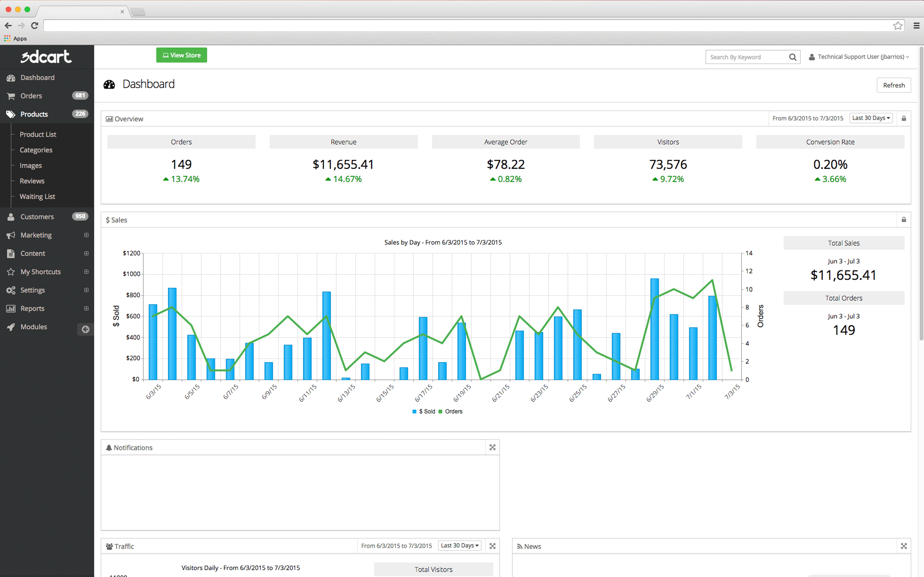The height and width of the screenshot is (577, 924).
Task: Open the Traffic Last 30 Days dropdown
Action: [x=459, y=546]
